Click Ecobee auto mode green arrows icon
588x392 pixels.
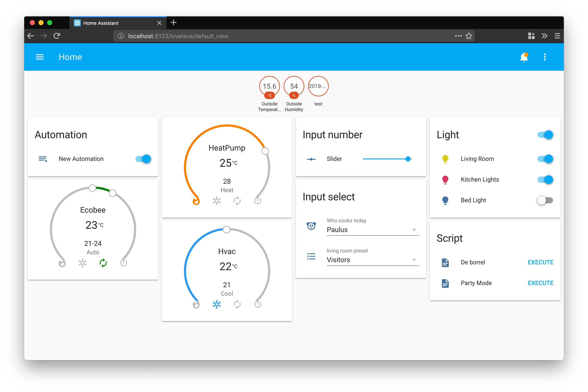[103, 263]
